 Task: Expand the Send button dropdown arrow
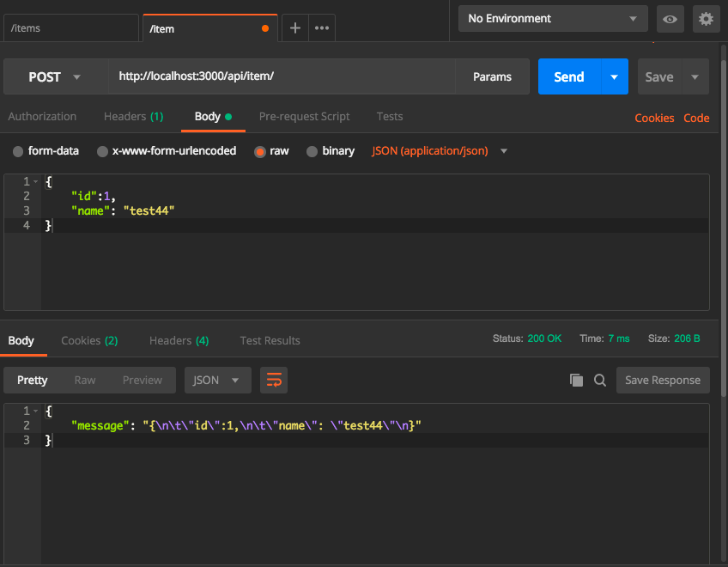point(615,76)
